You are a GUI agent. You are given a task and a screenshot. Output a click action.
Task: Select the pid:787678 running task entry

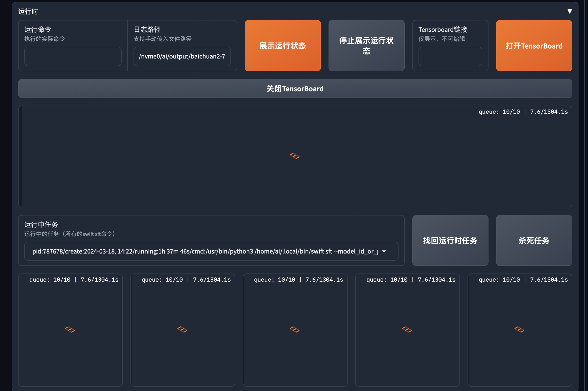[x=205, y=251]
